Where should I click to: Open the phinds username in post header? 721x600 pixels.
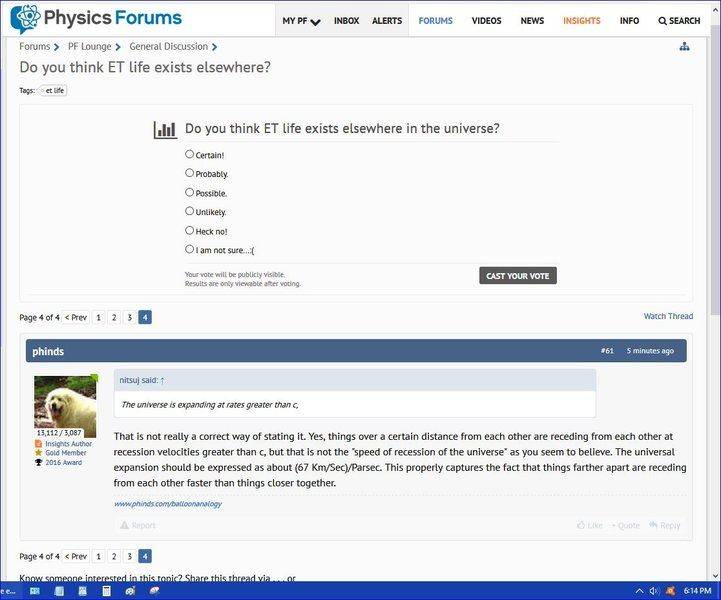pyautogui.click(x=48, y=351)
